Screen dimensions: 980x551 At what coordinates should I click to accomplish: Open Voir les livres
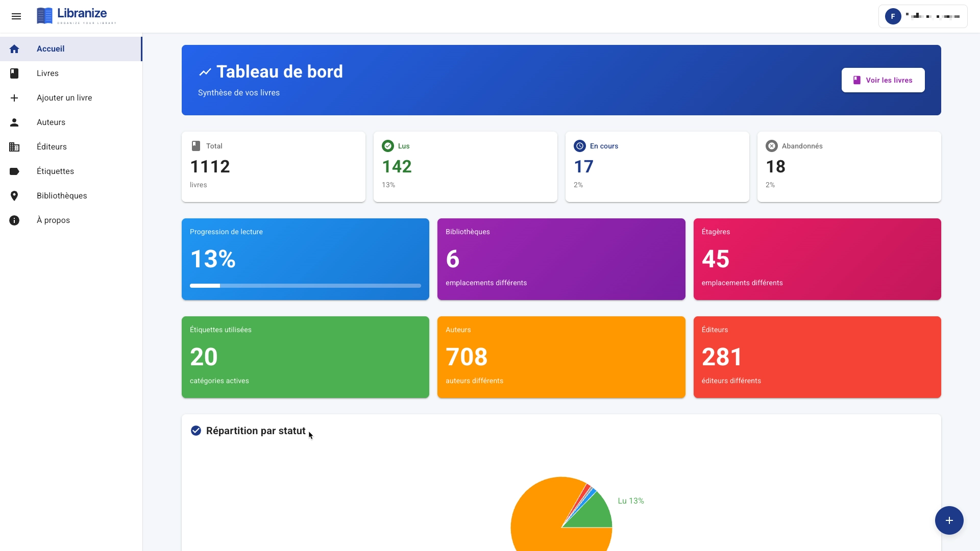tap(883, 80)
